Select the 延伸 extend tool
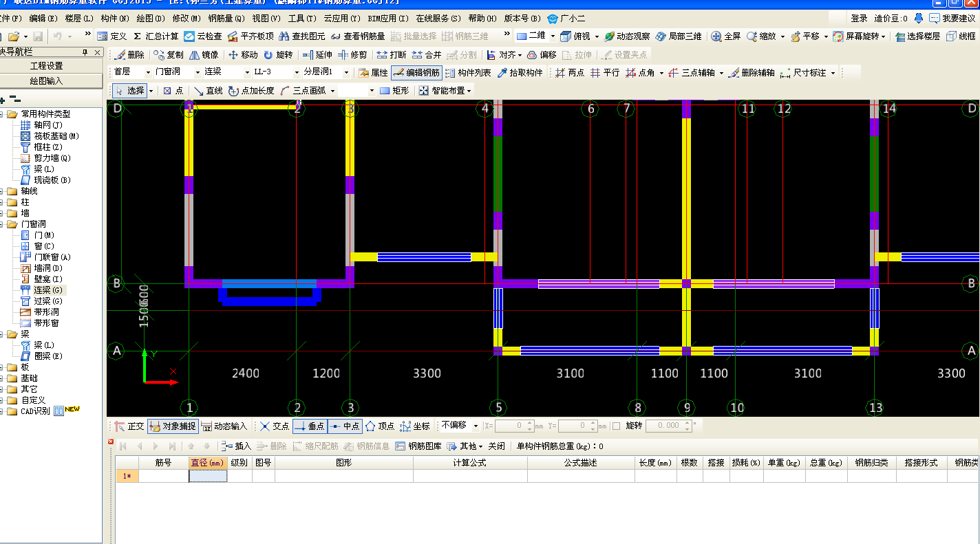This screenshot has height=544, width=980. pos(317,54)
